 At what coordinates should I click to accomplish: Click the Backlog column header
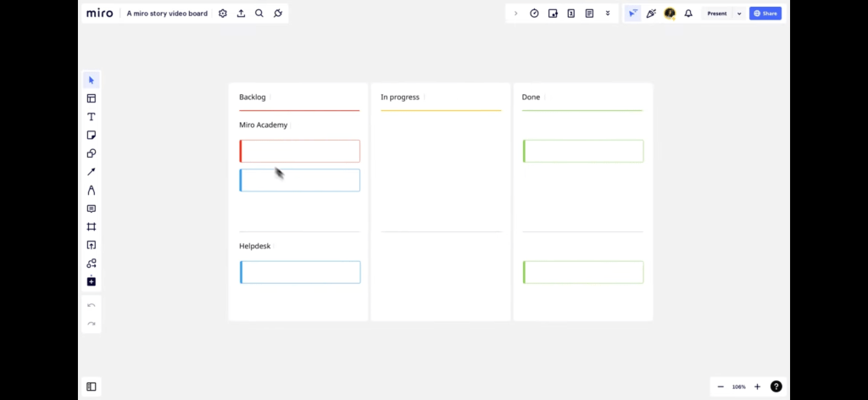pyautogui.click(x=253, y=97)
